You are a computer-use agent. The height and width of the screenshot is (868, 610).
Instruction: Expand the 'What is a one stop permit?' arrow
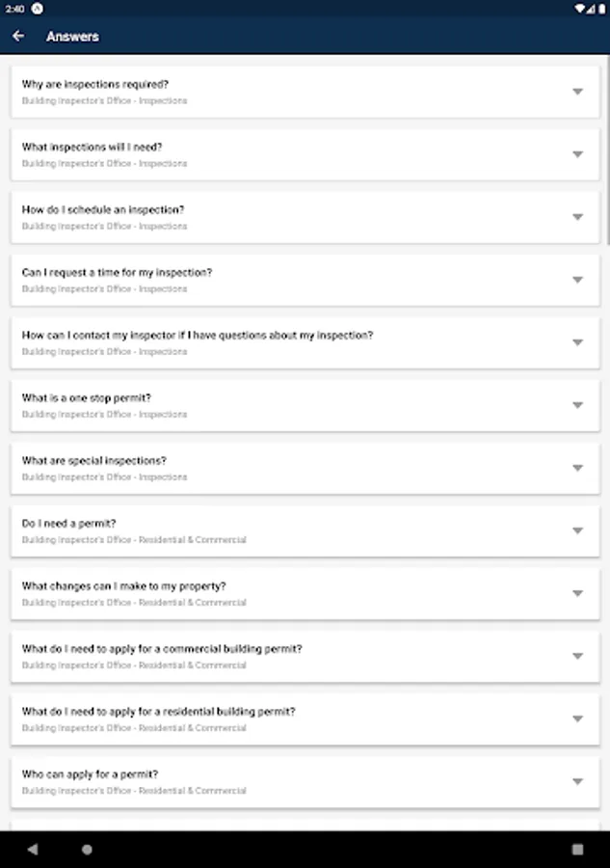coord(577,405)
